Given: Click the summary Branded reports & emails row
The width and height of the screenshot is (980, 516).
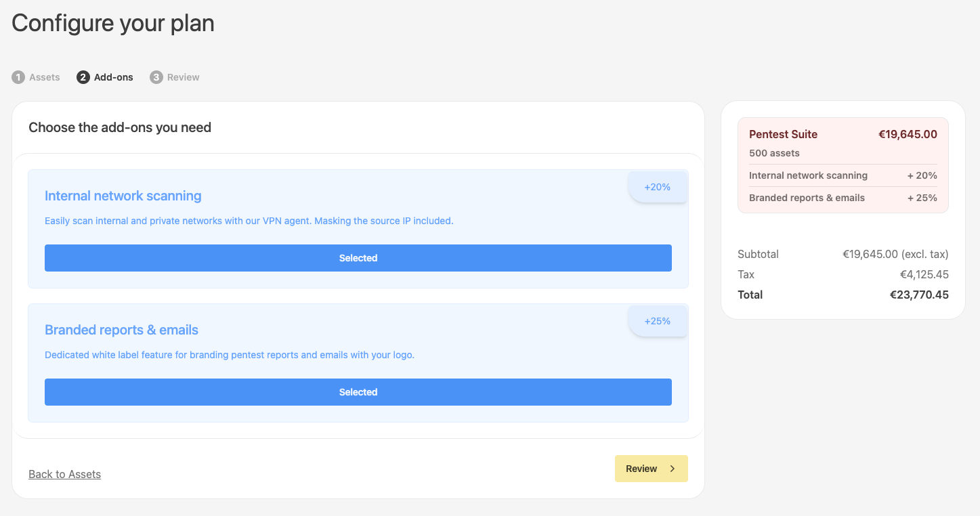Looking at the screenshot, I should point(843,198).
